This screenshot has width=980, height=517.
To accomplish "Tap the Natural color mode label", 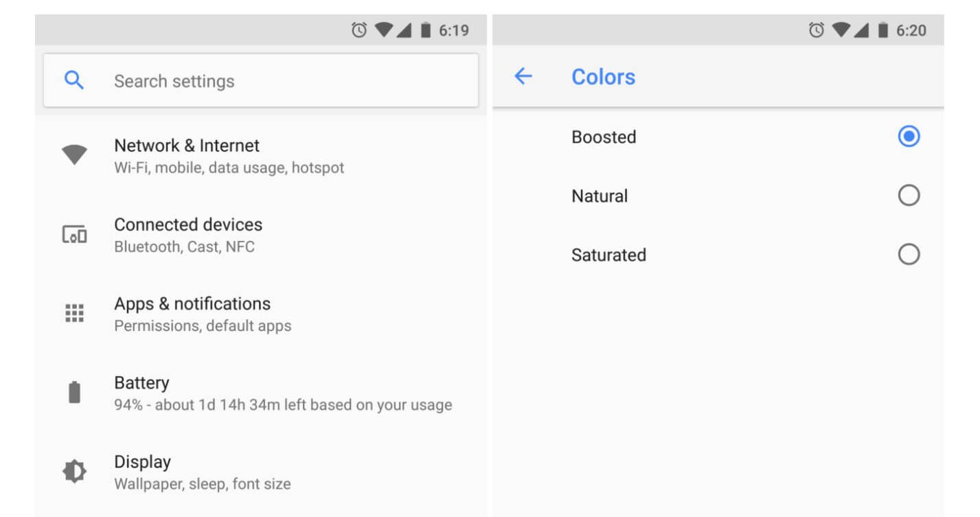I will pyautogui.click(x=600, y=196).
